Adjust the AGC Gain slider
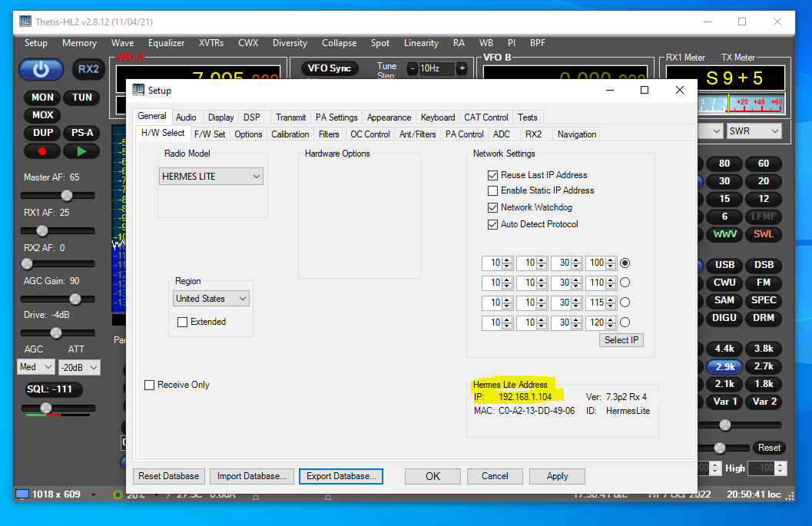812x526 pixels. [58, 299]
